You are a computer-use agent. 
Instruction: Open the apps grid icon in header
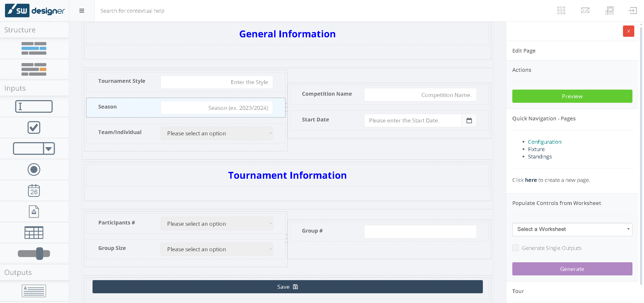561,11
